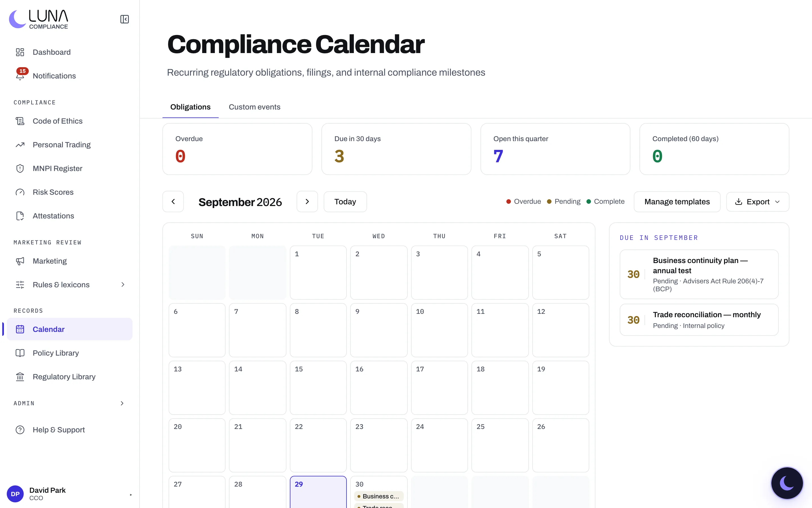
Task: Click the Personal Trading trend icon
Action: (x=20, y=145)
